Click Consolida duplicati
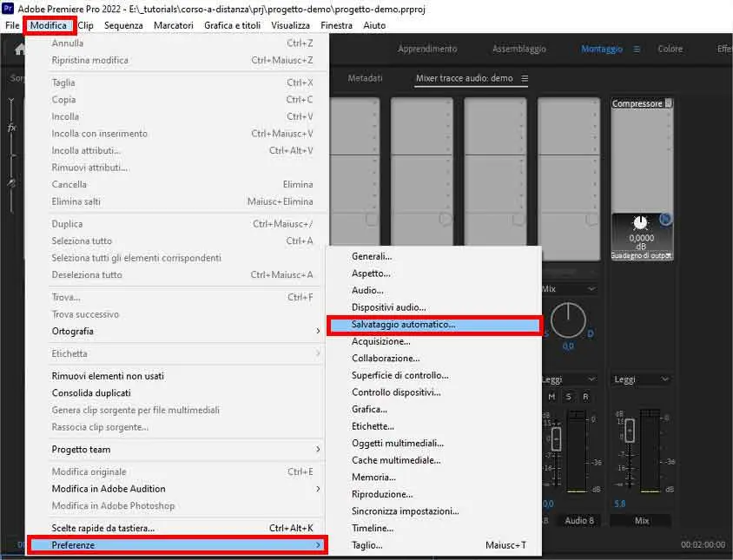The width and height of the screenshot is (733, 560). click(177, 393)
